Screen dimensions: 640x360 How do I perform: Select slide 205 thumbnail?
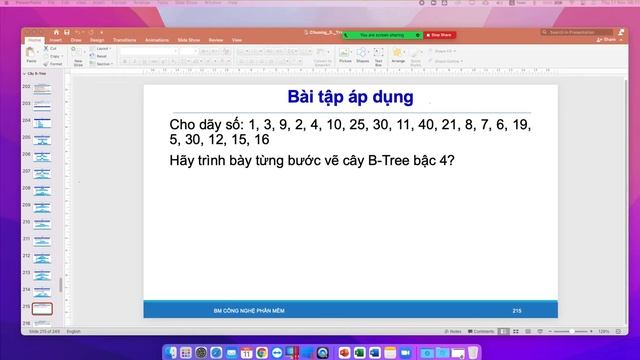tap(42, 140)
